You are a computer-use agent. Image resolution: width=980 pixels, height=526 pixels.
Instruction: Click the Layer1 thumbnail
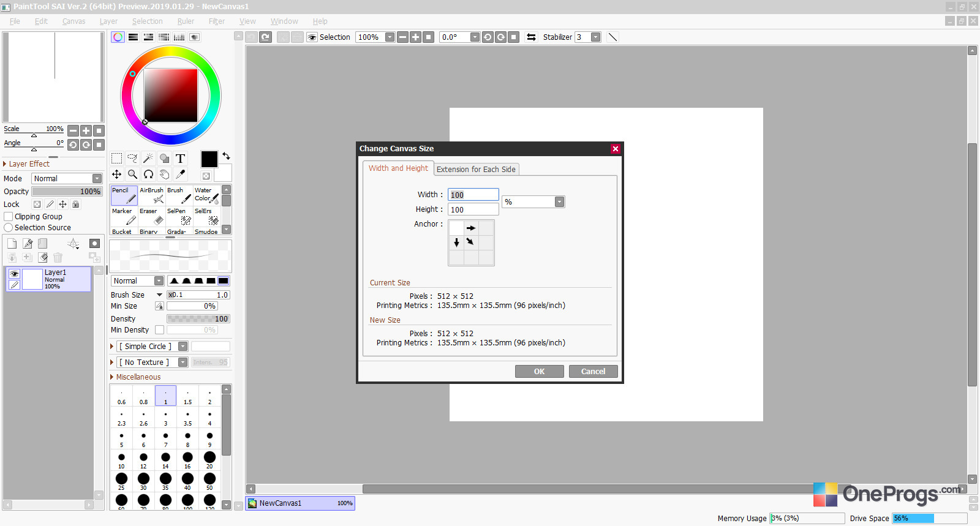click(32, 279)
